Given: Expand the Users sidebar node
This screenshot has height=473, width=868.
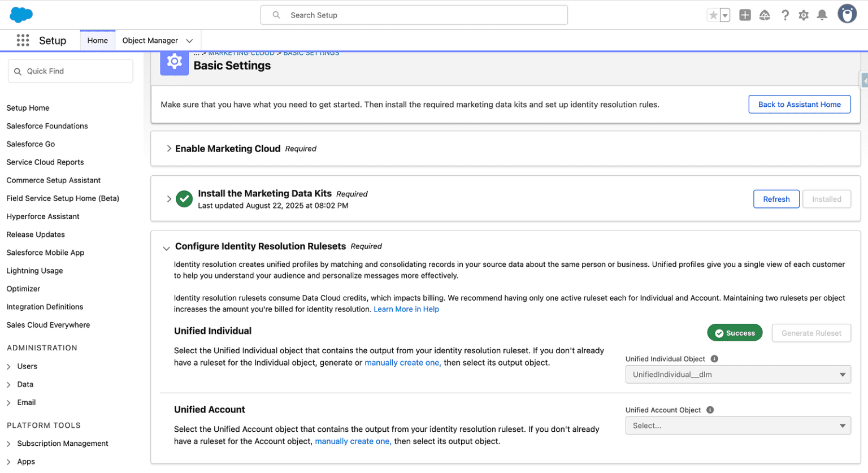Looking at the screenshot, I should (8, 367).
